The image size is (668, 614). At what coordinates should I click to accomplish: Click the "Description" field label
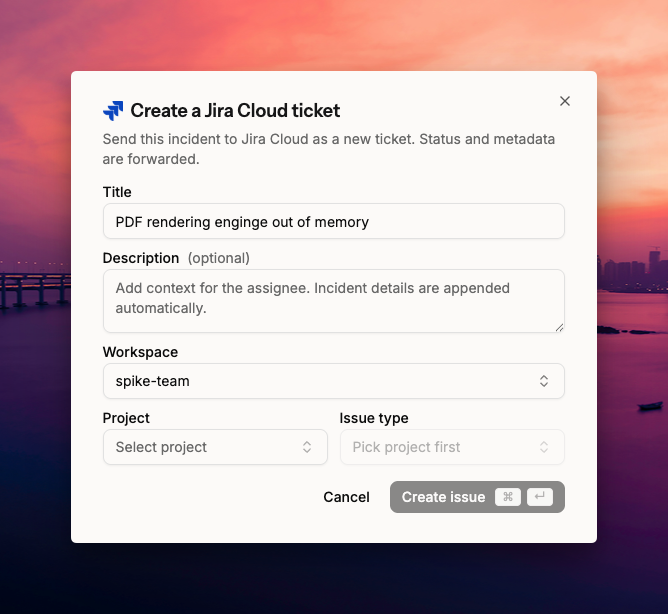click(x=141, y=258)
